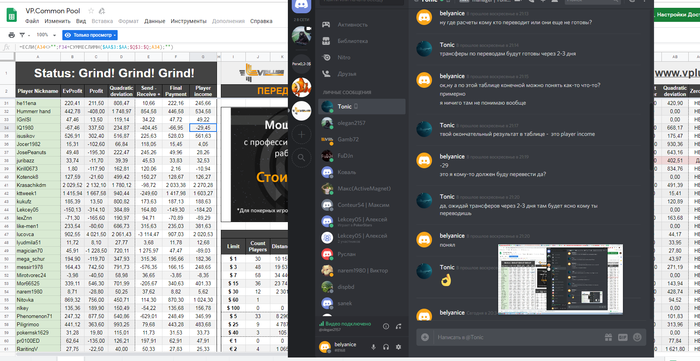Open the zoom level dropdown at 100%
700x361 pixels.
click(46, 35)
